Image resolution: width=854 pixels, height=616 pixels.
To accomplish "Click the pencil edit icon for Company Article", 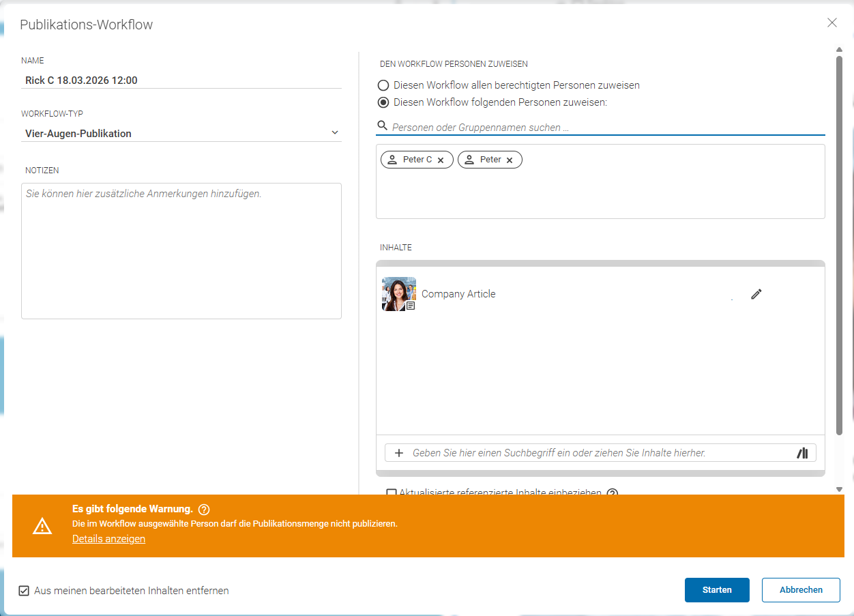I will 756,294.
